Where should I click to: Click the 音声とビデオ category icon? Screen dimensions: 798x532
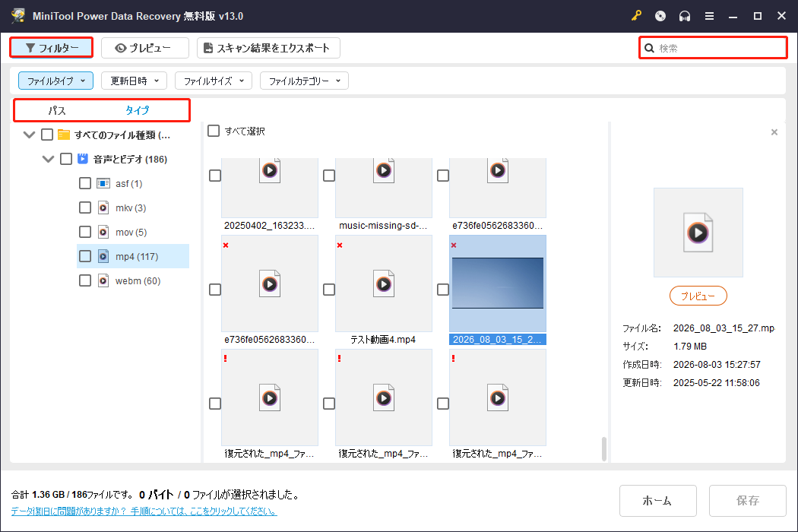pos(82,159)
